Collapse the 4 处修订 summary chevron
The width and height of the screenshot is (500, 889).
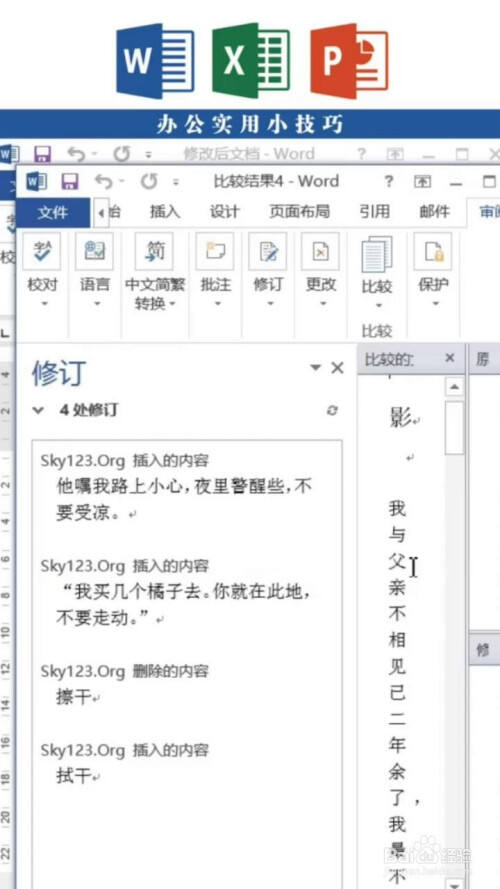pos(38,410)
